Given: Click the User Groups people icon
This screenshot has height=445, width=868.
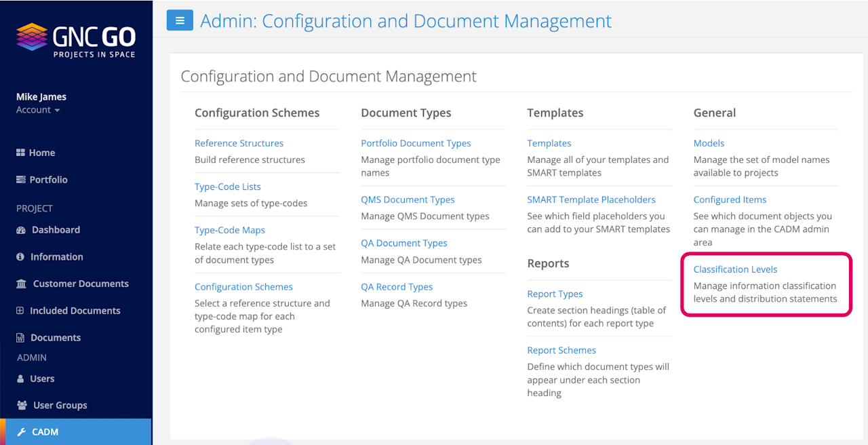Looking at the screenshot, I should coord(22,406).
